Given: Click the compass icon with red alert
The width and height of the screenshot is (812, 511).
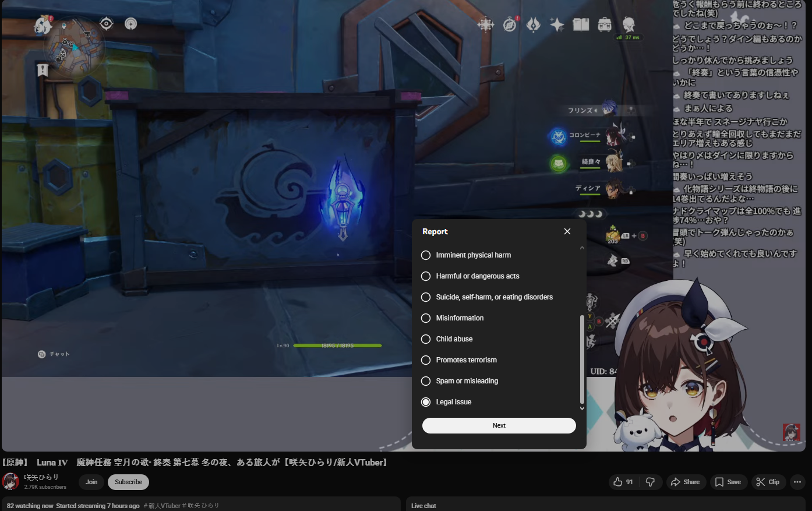Looking at the screenshot, I should pyautogui.click(x=510, y=24).
